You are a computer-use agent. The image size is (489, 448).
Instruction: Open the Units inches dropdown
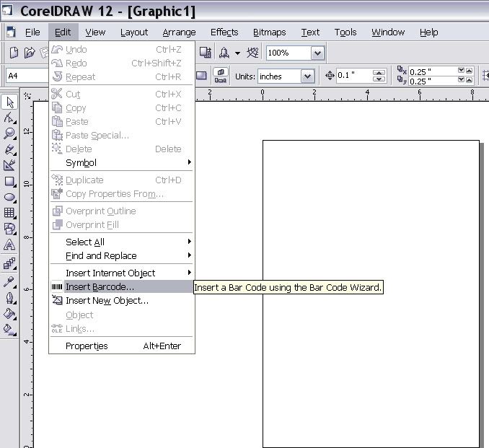tap(307, 76)
